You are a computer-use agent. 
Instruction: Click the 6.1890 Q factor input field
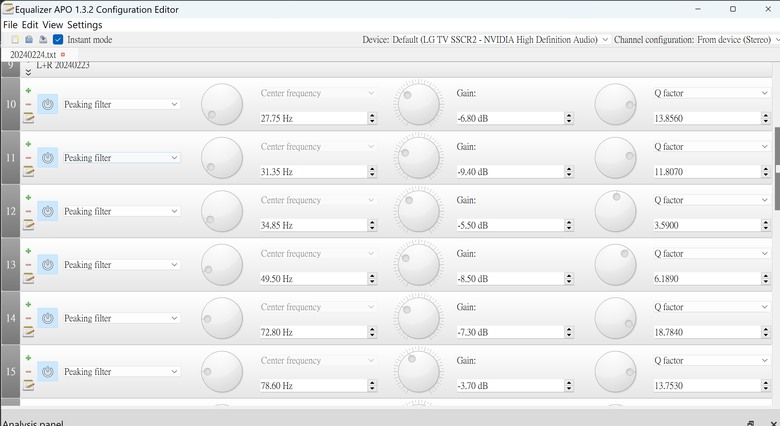coord(707,279)
